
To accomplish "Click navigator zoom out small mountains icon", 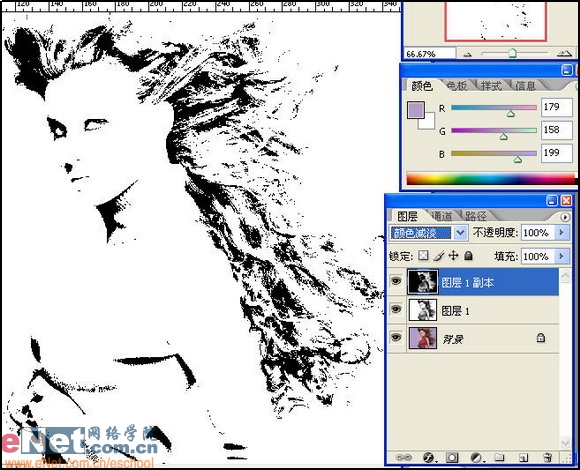I will click(468, 55).
